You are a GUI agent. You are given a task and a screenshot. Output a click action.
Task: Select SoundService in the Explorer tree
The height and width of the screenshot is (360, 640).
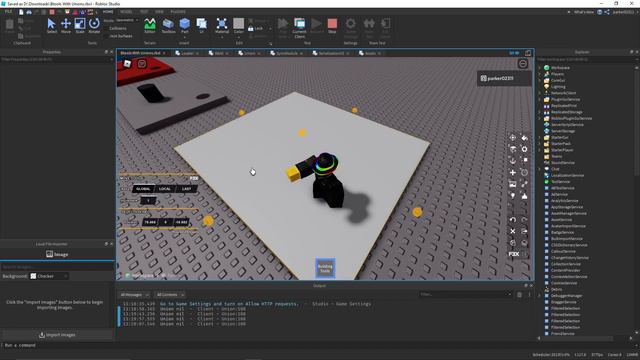coord(562,163)
